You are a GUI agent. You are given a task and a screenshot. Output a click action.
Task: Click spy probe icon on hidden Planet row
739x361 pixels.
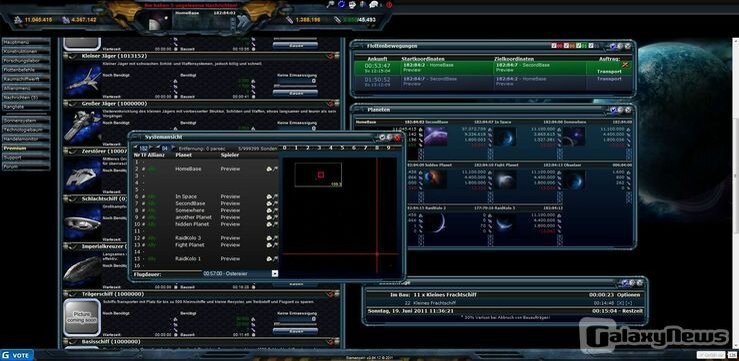(x=269, y=224)
